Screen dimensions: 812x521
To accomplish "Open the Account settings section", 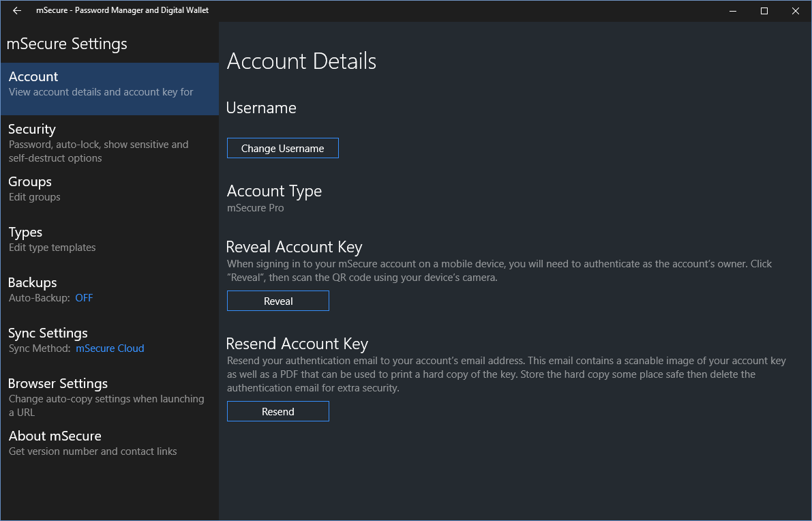I will coord(110,89).
